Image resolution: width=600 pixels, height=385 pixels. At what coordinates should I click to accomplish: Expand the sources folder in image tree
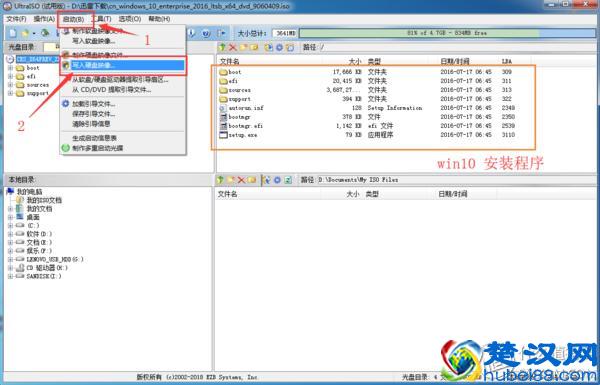coord(10,85)
